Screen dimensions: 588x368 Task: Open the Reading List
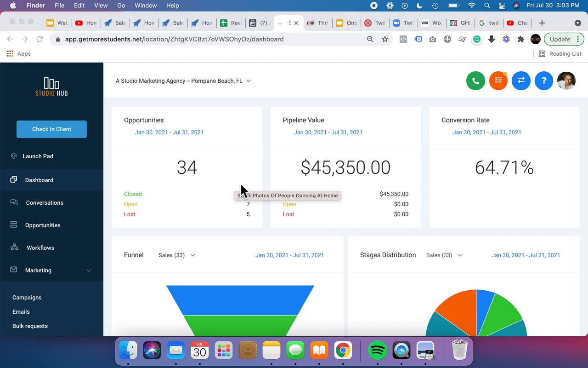[x=560, y=54]
